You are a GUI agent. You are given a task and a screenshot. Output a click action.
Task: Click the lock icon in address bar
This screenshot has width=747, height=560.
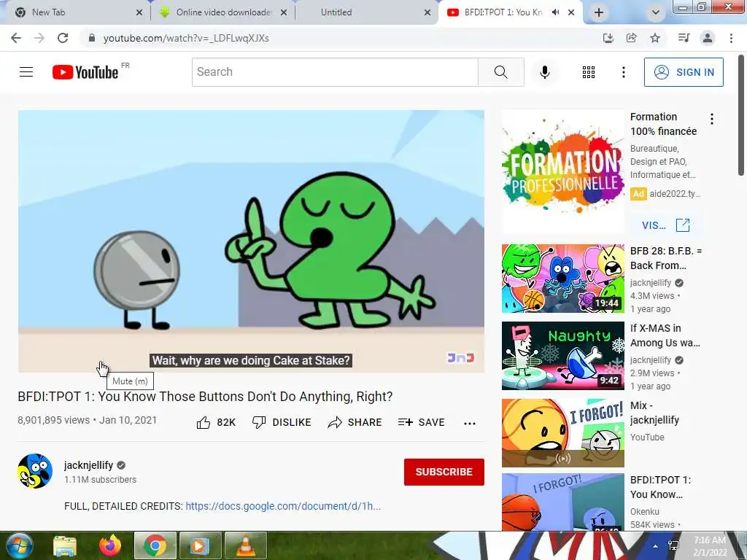(92, 38)
